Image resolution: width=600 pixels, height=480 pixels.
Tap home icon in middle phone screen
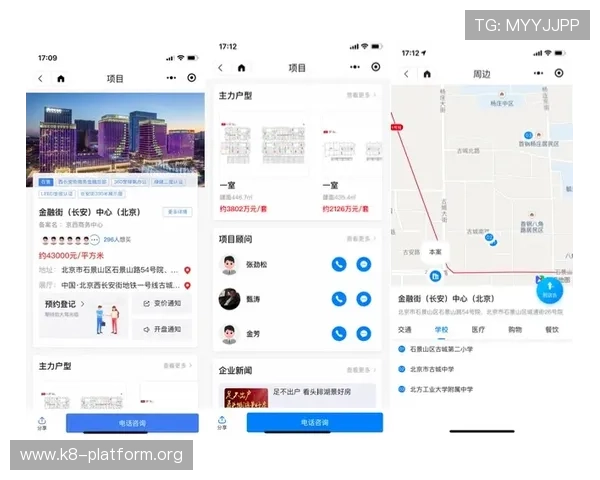[x=241, y=68]
